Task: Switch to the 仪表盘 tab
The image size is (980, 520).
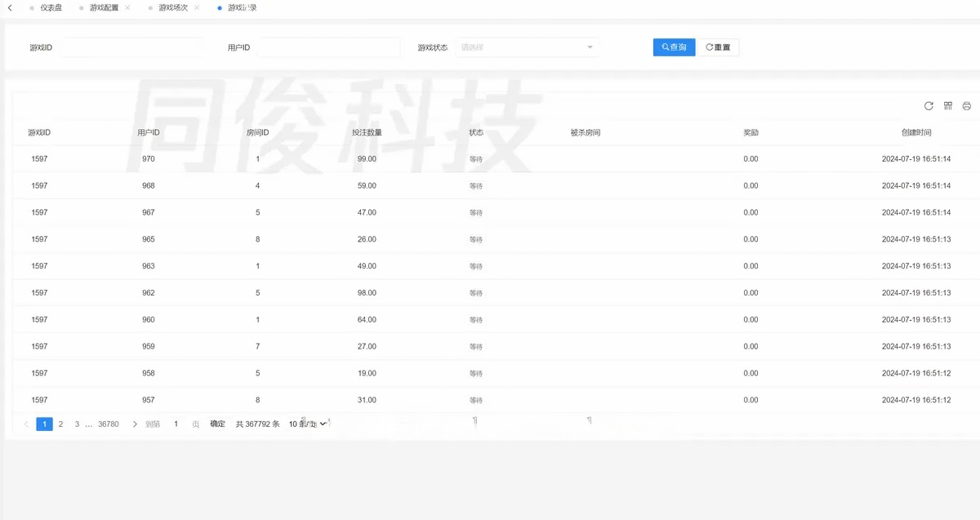Action: click(51, 7)
